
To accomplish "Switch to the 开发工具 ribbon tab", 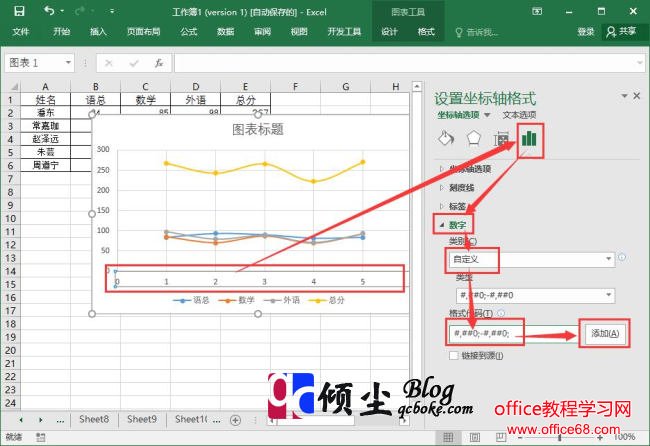I will pos(344,32).
